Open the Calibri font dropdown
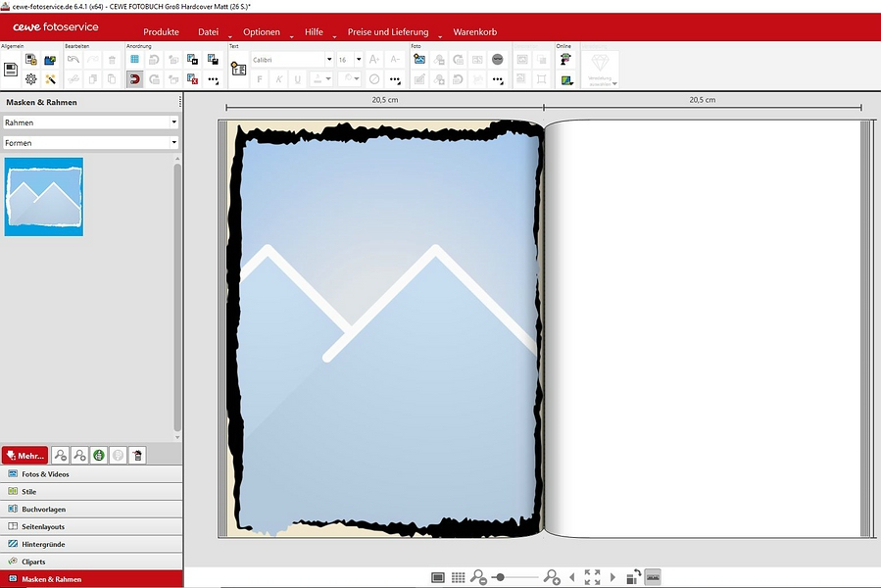The height and width of the screenshot is (588, 881). click(329, 60)
